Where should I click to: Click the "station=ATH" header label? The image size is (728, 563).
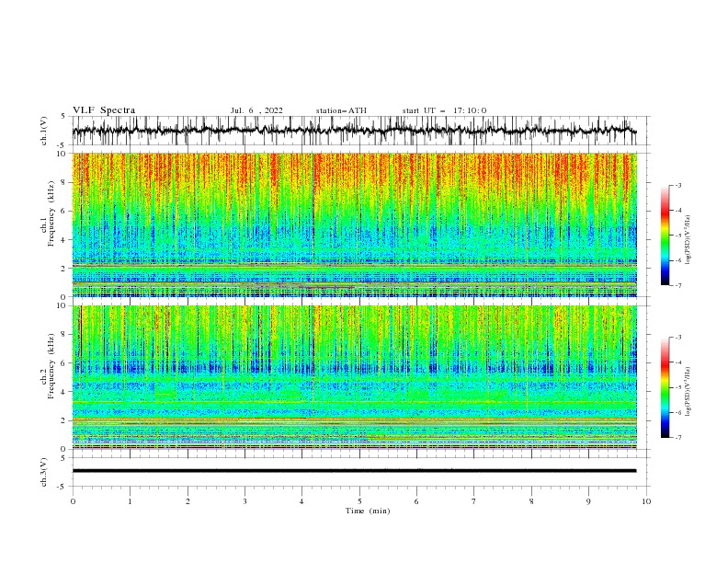click(341, 110)
